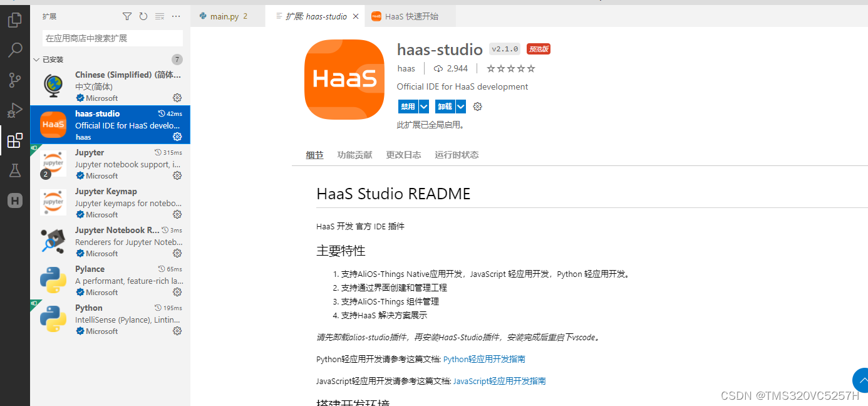Open JavaScript轻应用开发指南 link
868x406 pixels.
click(x=499, y=381)
